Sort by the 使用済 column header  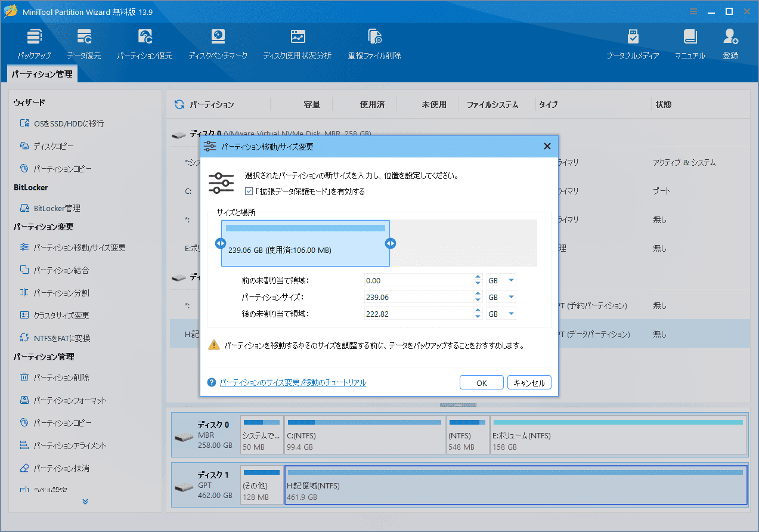point(372,104)
